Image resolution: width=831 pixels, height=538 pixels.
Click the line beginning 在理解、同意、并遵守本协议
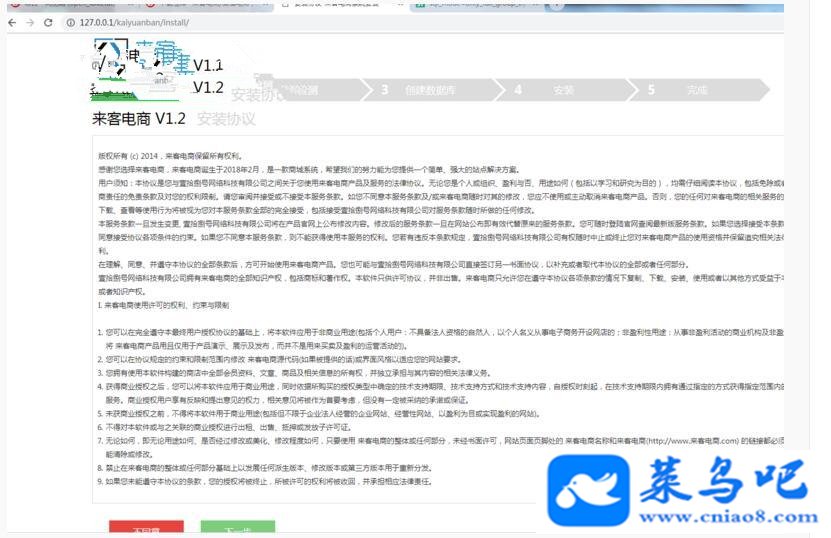[x=394, y=264]
